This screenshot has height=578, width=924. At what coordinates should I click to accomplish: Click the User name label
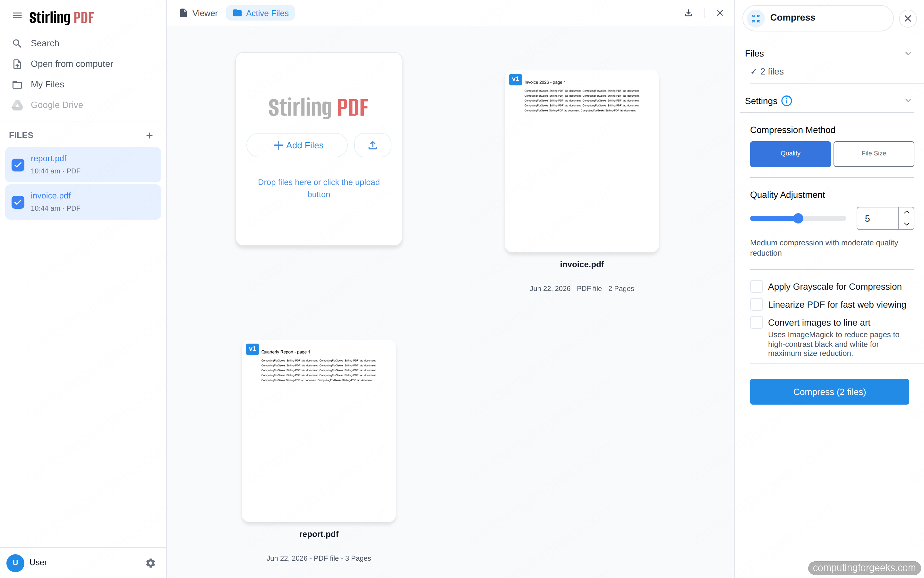pyautogui.click(x=38, y=562)
